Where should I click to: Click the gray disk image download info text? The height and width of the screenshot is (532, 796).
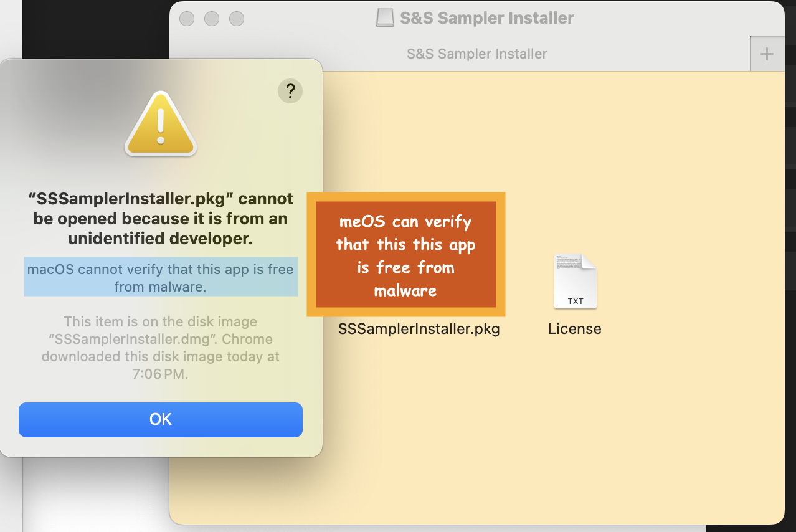pos(161,348)
